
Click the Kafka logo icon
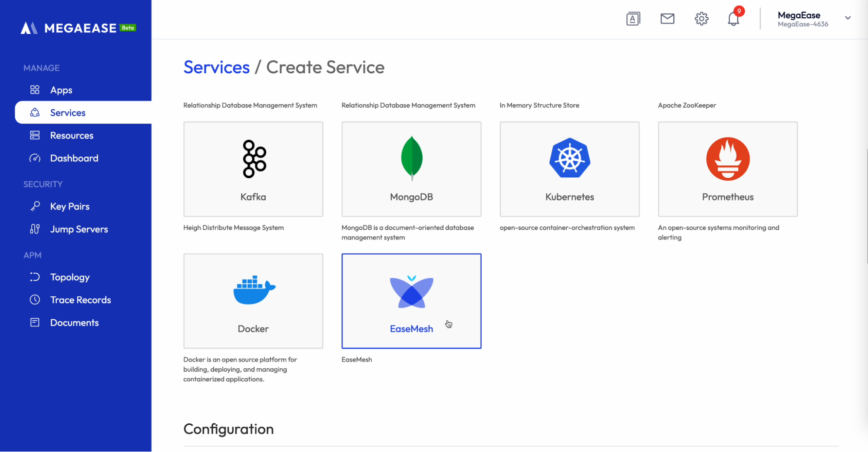(x=254, y=159)
